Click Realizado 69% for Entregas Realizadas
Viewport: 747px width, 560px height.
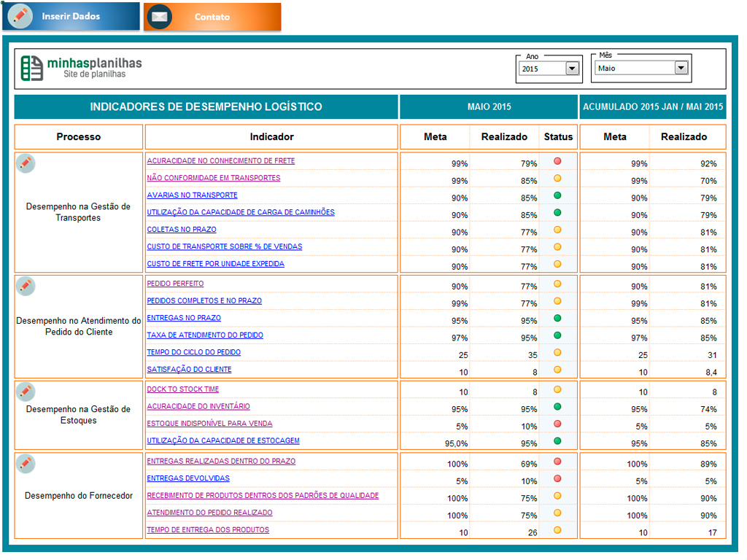click(x=529, y=464)
